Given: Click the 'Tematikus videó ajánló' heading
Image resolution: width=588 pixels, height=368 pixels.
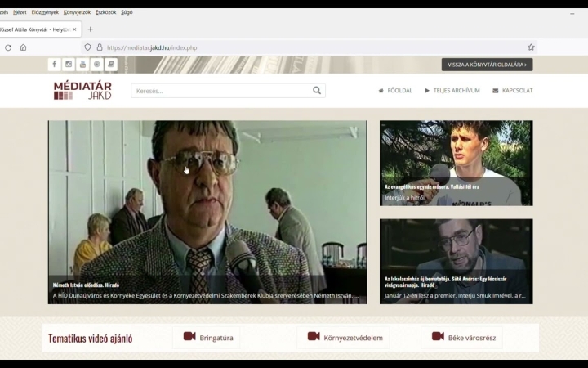Looking at the screenshot, I should pos(91,339).
